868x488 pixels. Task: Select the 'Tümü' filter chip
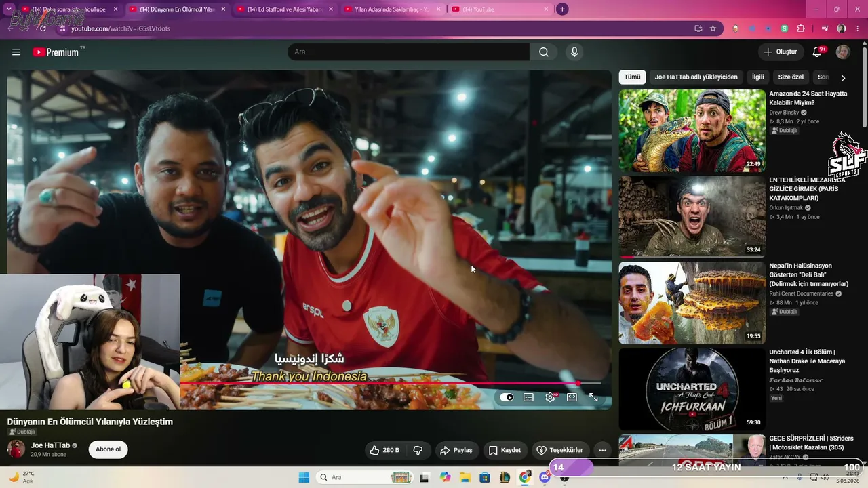tap(632, 77)
